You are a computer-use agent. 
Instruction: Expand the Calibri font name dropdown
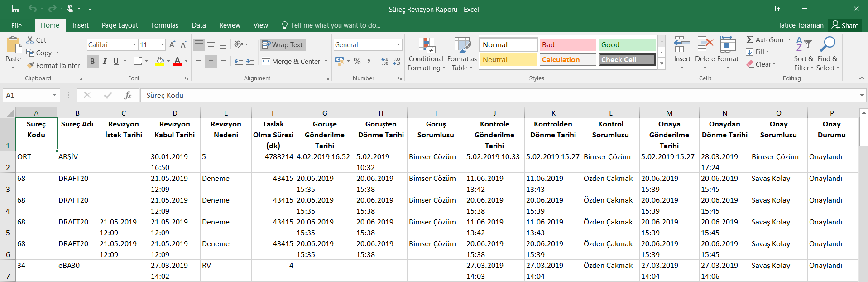coord(134,44)
